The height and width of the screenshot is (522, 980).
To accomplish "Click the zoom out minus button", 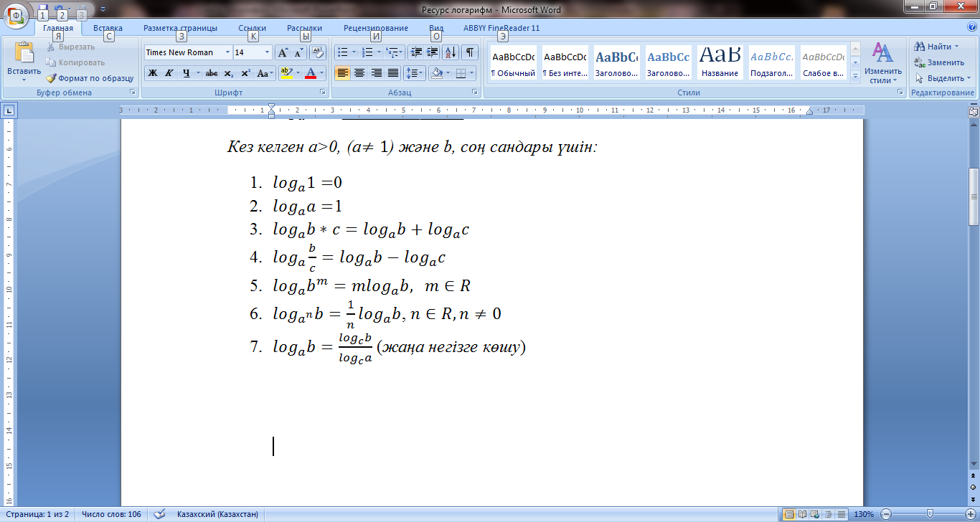I will pos(886,514).
